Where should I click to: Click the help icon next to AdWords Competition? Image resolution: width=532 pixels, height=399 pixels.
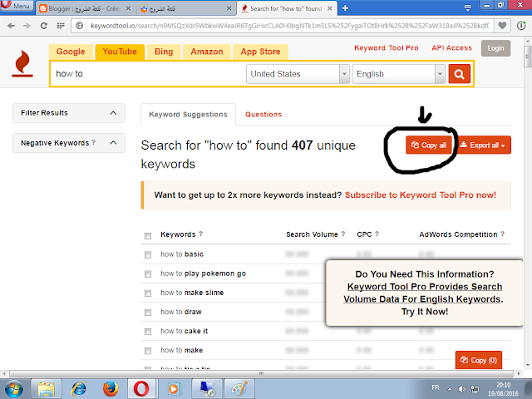(x=502, y=234)
